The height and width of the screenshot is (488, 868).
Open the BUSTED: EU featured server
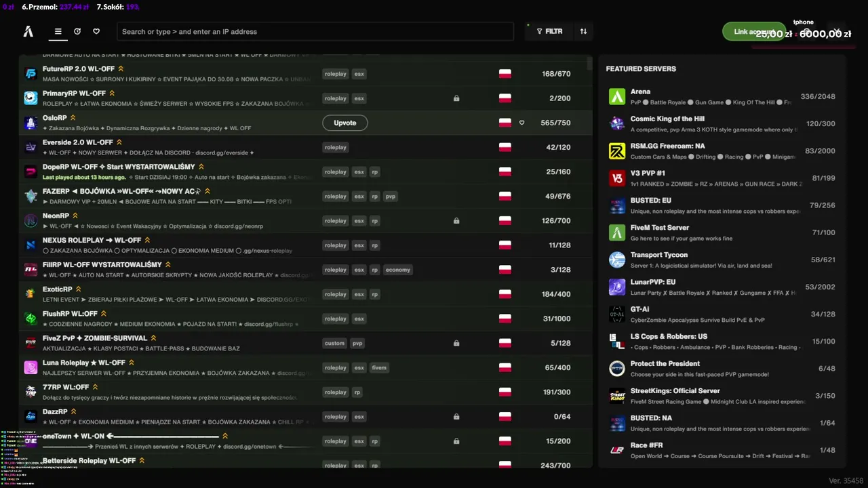[x=723, y=205]
